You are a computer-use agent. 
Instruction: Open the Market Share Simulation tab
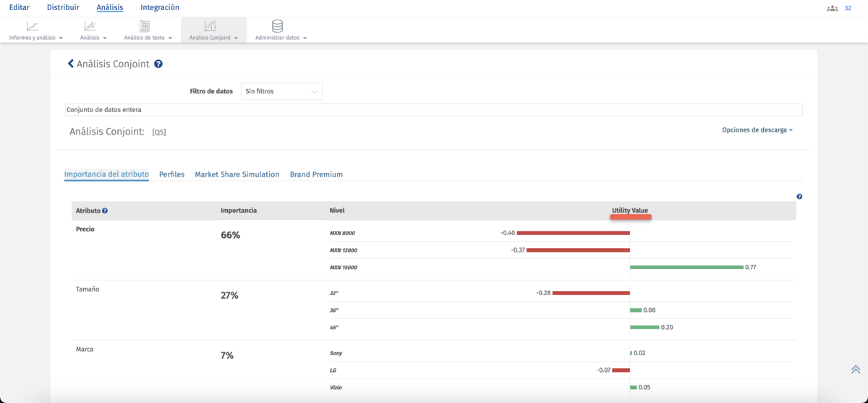click(237, 174)
